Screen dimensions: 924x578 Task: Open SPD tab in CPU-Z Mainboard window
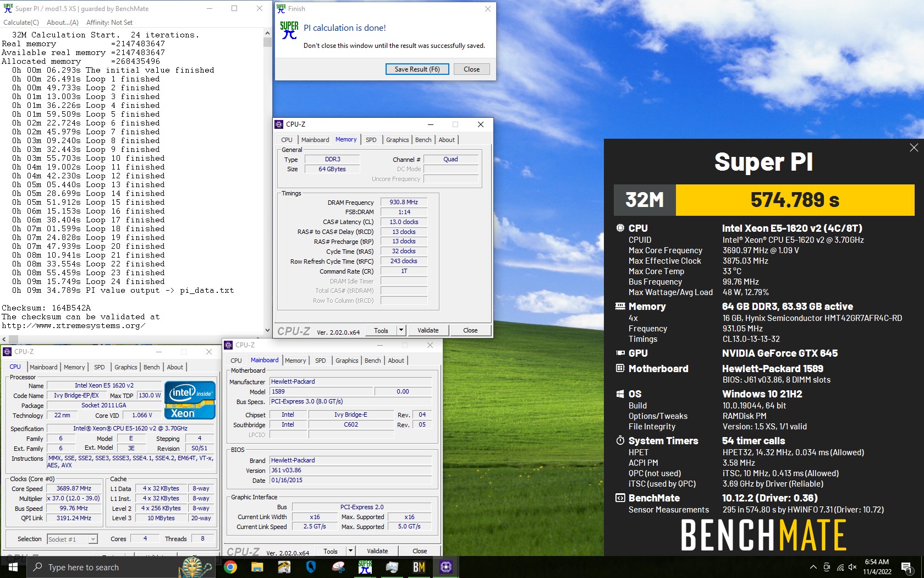pyautogui.click(x=321, y=361)
